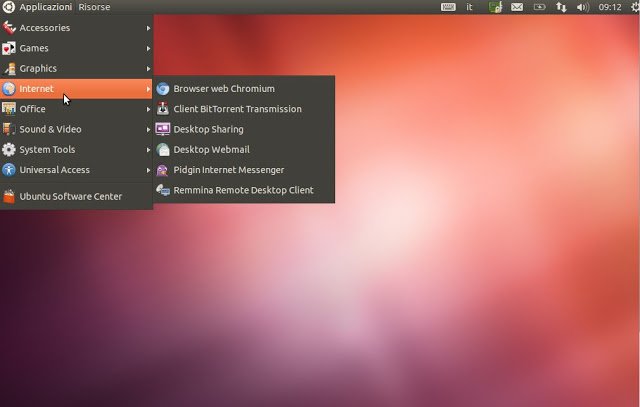Expand the Graphics submenu arrow
640x407 pixels.
tap(148, 69)
